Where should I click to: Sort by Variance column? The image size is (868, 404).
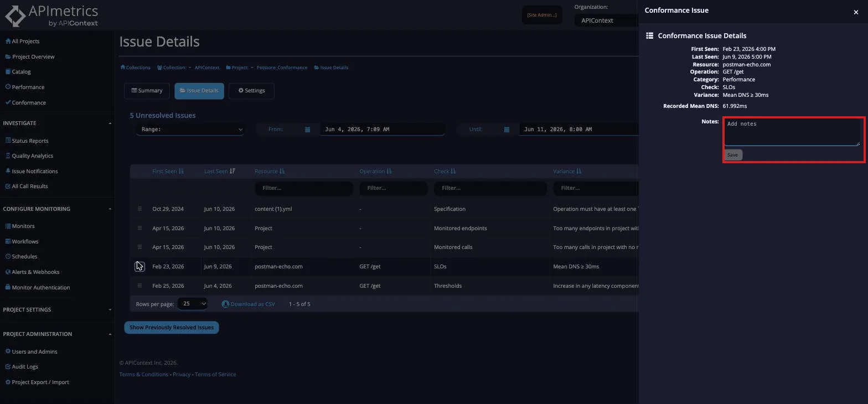[567, 172]
